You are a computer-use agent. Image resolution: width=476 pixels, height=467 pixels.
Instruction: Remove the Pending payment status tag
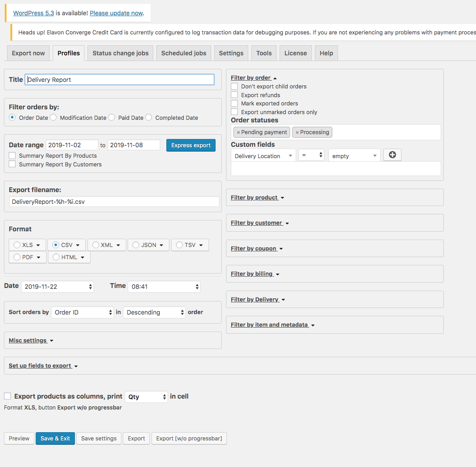[x=238, y=132]
